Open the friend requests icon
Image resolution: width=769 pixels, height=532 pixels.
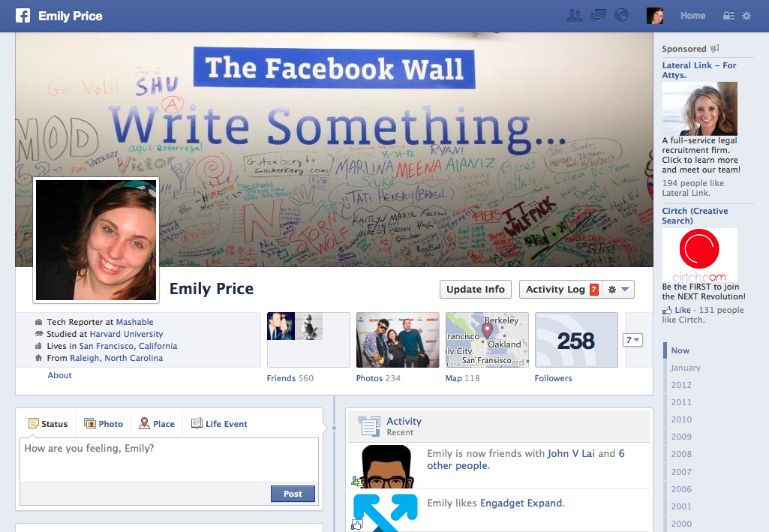click(x=574, y=17)
